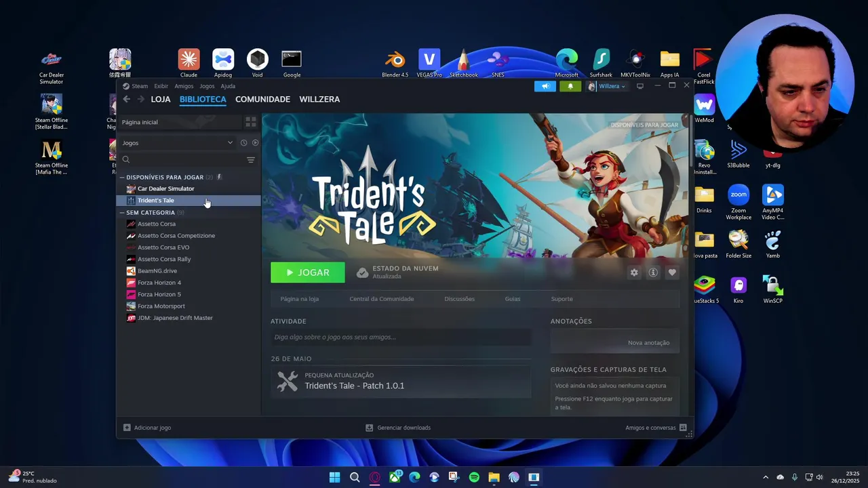This screenshot has width=868, height=488.
Task: Show Trident's Tale game info icon
Action: [x=653, y=272]
